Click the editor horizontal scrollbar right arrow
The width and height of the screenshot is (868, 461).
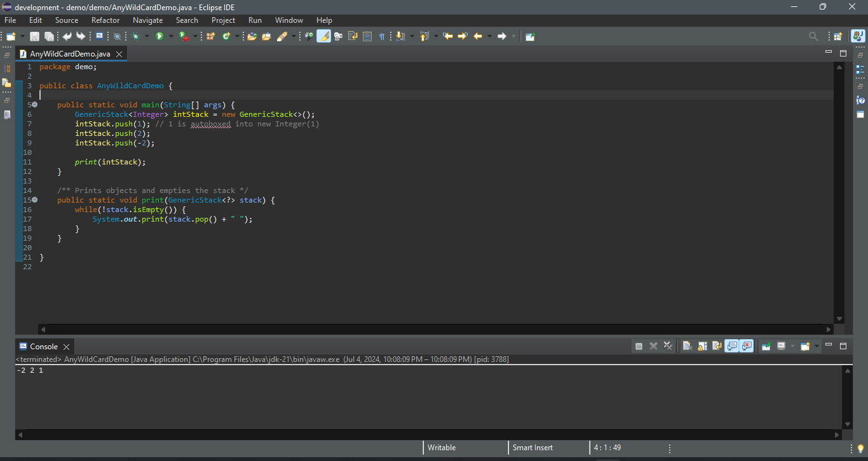[829, 330]
